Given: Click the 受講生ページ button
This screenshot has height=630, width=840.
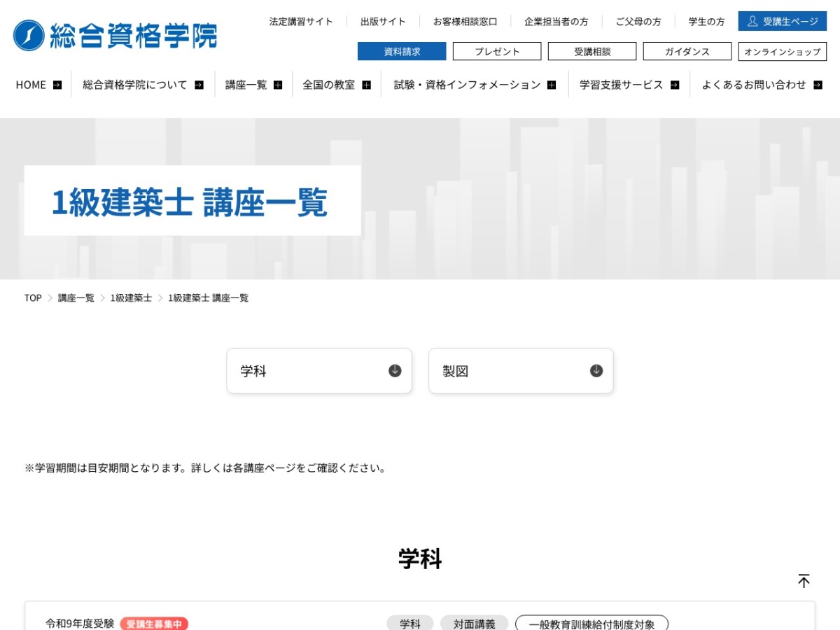Looking at the screenshot, I should click(x=783, y=21).
